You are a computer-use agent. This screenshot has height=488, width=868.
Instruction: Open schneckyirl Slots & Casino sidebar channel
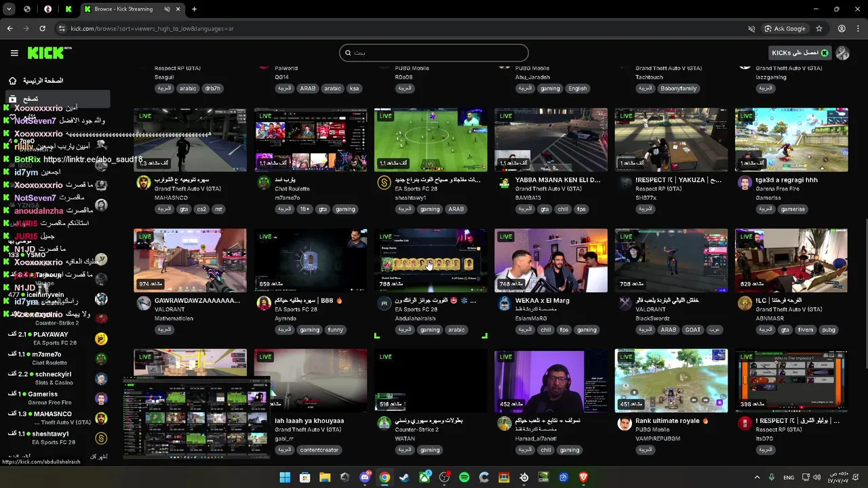tap(58, 378)
